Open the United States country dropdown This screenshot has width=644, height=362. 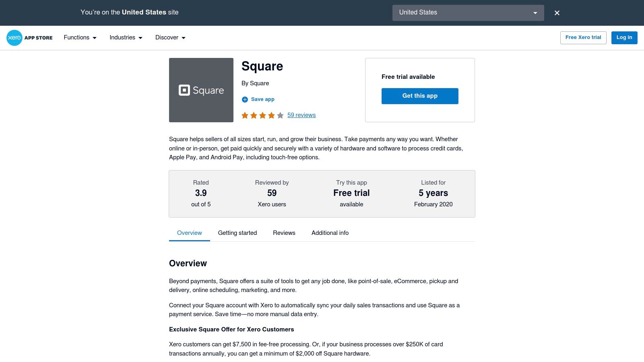click(468, 13)
